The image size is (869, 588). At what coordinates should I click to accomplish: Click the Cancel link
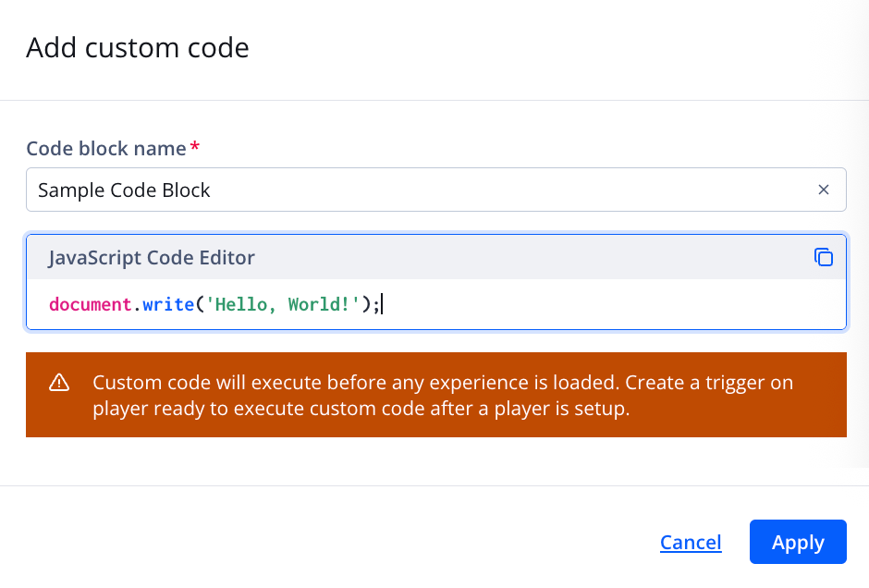coord(691,543)
